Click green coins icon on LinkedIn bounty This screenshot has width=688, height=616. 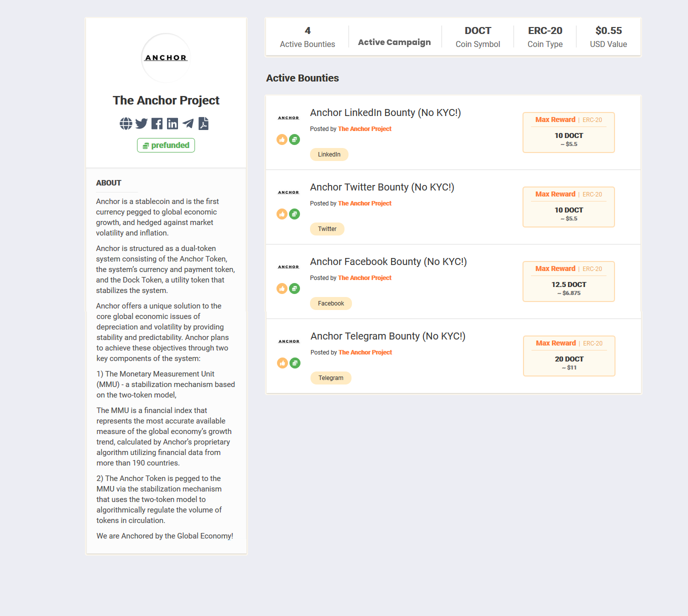point(294,139)
